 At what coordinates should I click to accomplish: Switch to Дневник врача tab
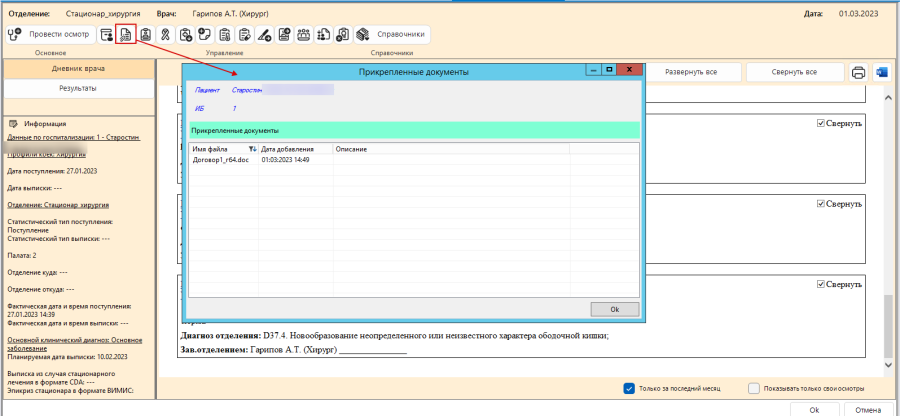[x=79, y=69]
